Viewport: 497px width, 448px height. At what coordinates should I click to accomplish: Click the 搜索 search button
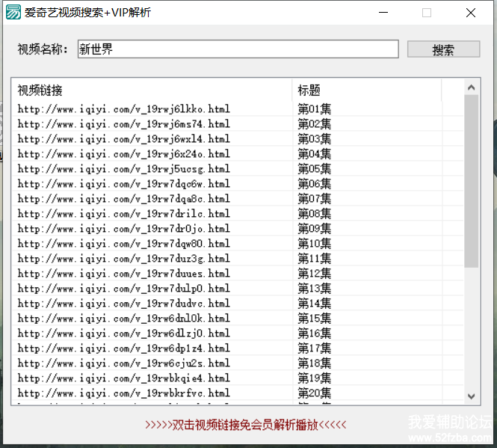pyautogui.click(x=443, y=49)
